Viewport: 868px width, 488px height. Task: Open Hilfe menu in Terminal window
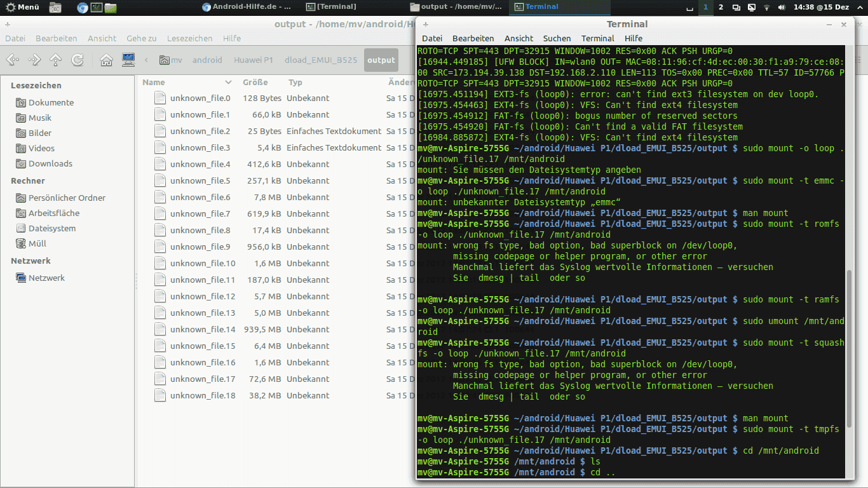(x=634, y=38)
